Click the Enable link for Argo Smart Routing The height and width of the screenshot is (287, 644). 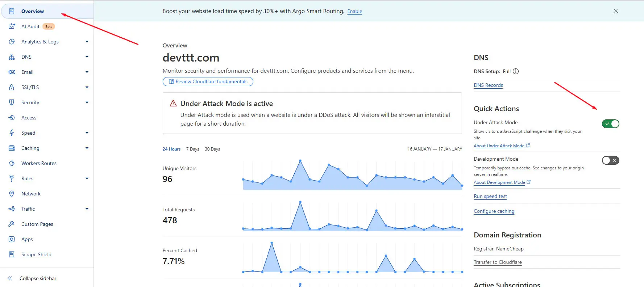point(355,11)
